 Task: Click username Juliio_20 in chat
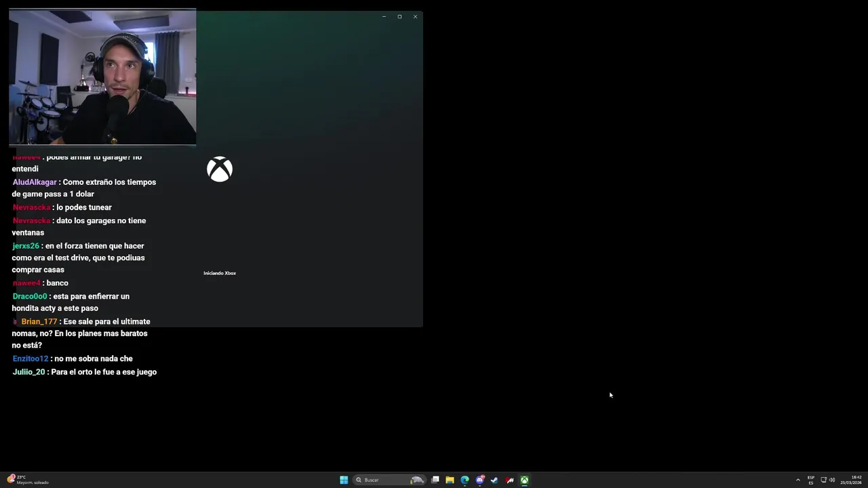(x=28, y=372)
